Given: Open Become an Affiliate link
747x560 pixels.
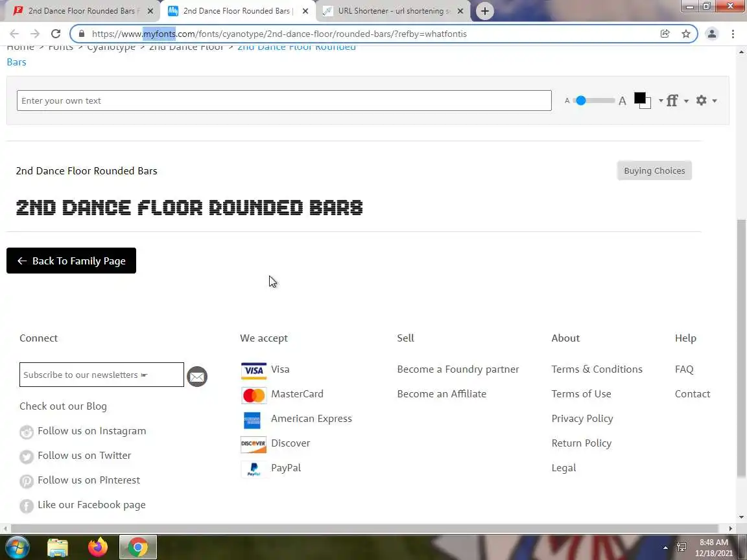Looking at the screenshot, I should point(442,394).
